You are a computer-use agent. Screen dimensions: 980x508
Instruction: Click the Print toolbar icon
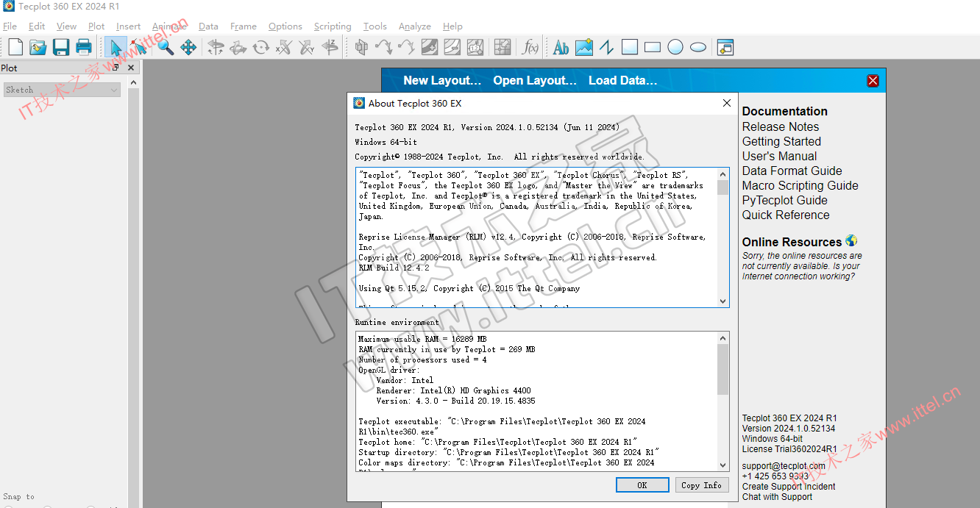[x=84, y=48]
